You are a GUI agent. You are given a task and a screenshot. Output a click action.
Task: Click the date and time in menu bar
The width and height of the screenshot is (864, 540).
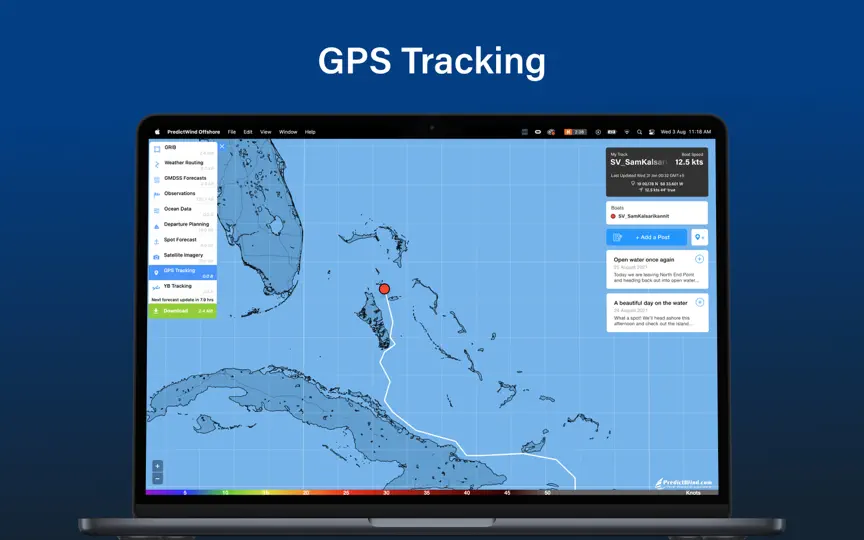tap(686, 132)
